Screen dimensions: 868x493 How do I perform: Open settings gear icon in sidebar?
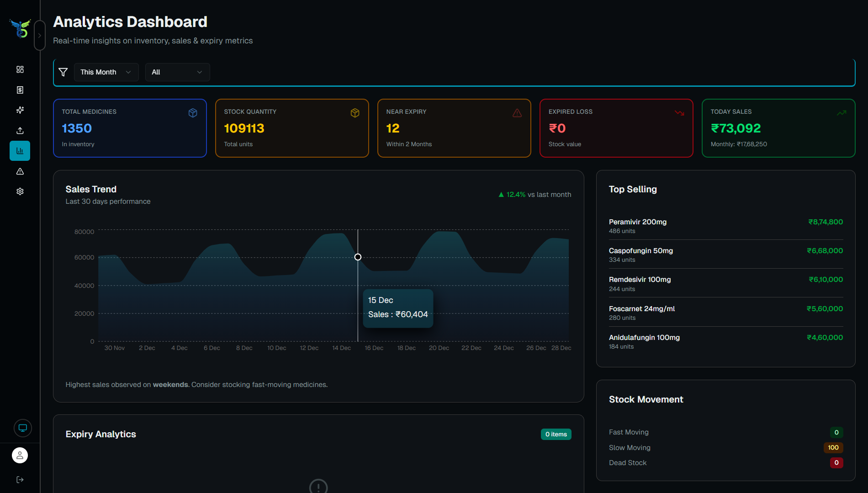pos(20,191)
